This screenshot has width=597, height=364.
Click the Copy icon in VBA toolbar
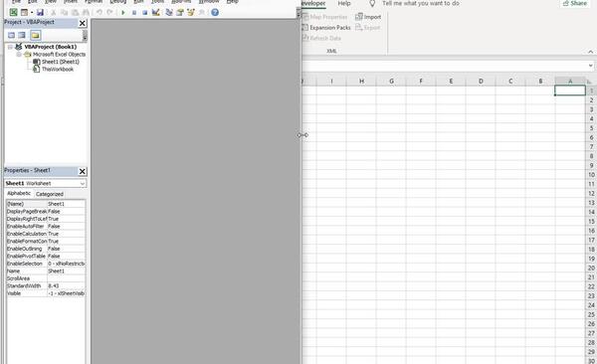64,13
